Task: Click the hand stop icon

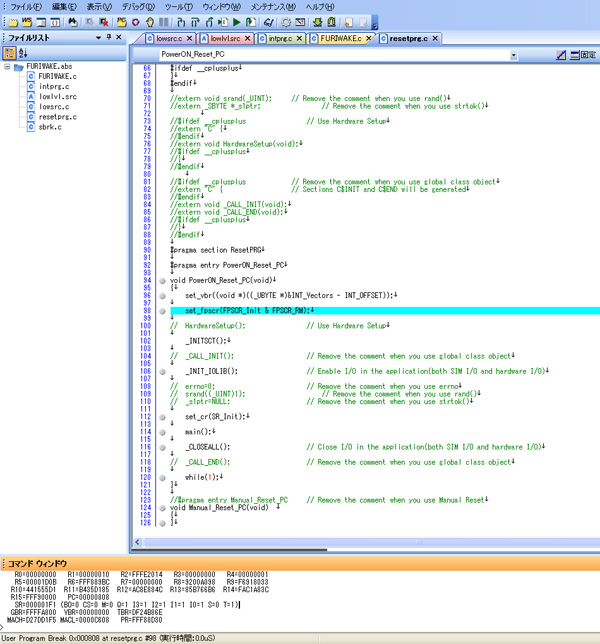Action: (x=150, y=22)
